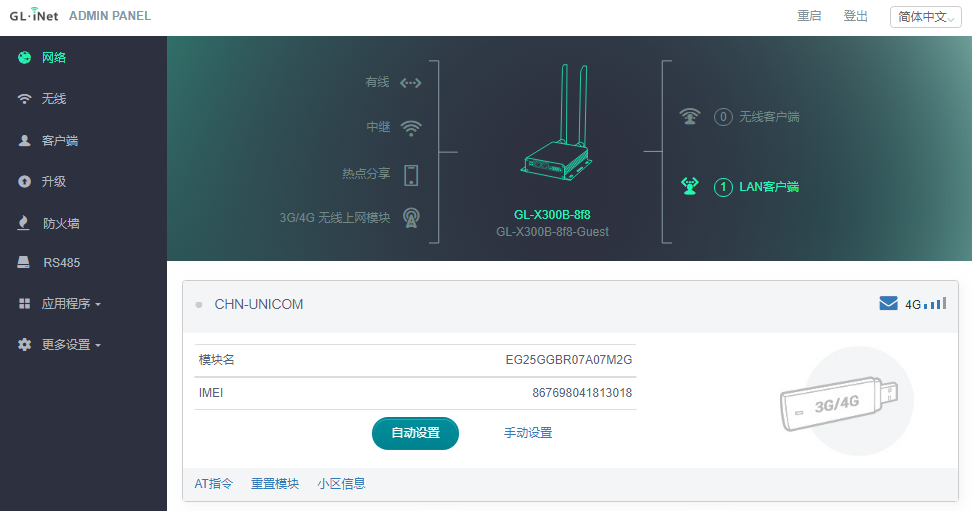972x511 pixels.
Task: Open the 防火墙 firewall menu item
Action: point(61,223)
